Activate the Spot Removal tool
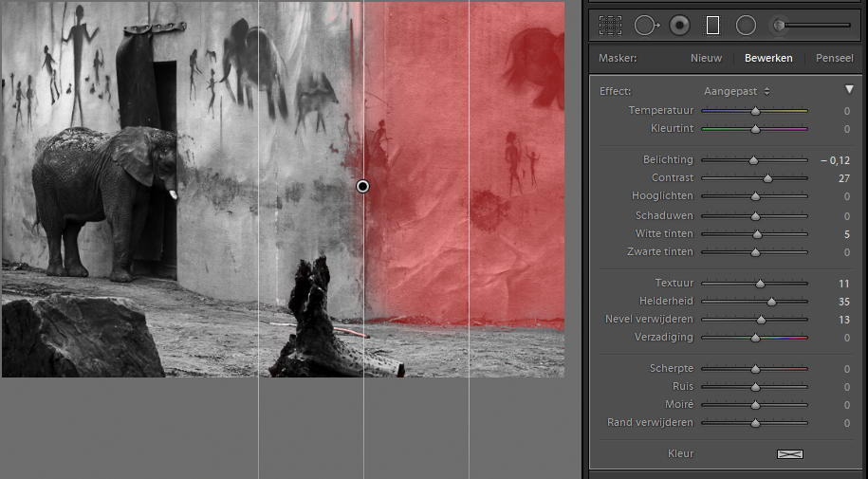 pos(645,25)
